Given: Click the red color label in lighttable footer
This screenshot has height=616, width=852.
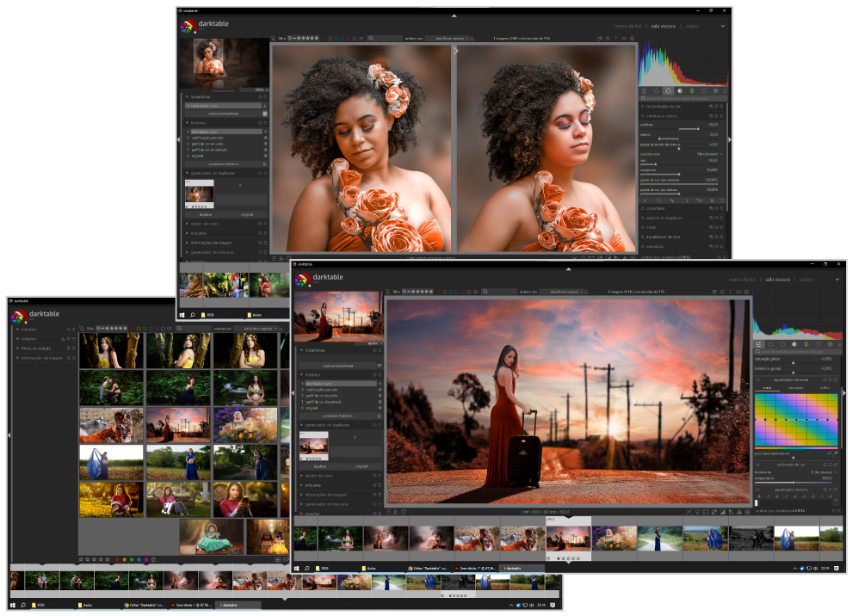Looking at the screenshot, I should 116,559.
